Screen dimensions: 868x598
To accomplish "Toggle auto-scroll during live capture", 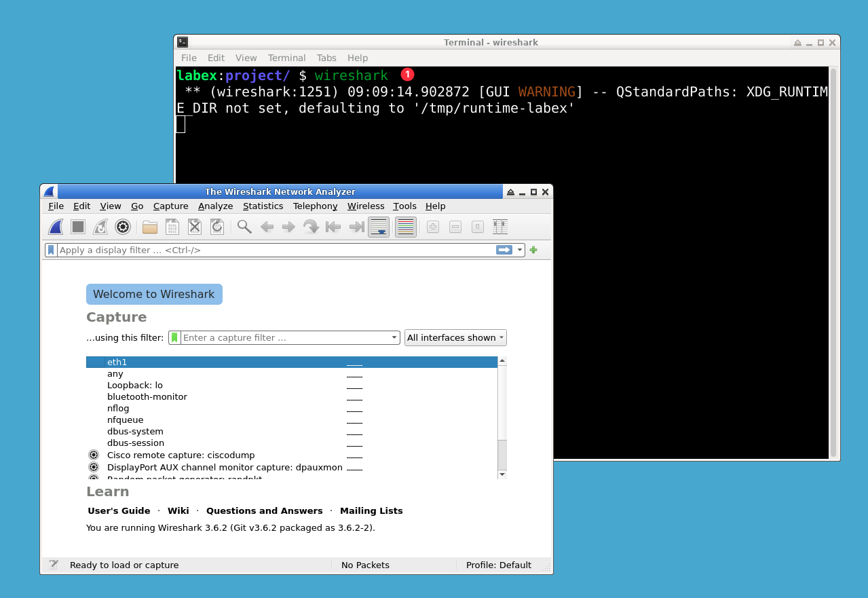I will pos(379,227).
